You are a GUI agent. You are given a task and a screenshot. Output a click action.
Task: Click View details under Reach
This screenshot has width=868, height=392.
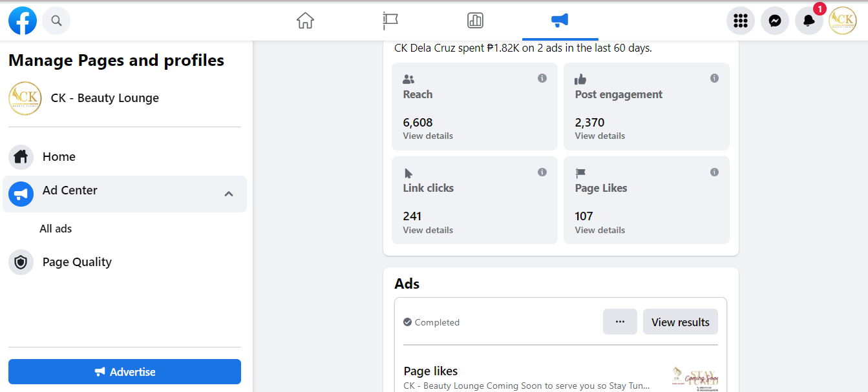coord(428,136)
